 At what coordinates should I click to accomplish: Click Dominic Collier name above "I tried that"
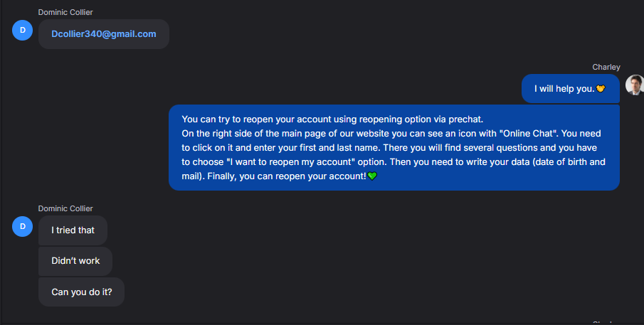[x=65, y=208]
